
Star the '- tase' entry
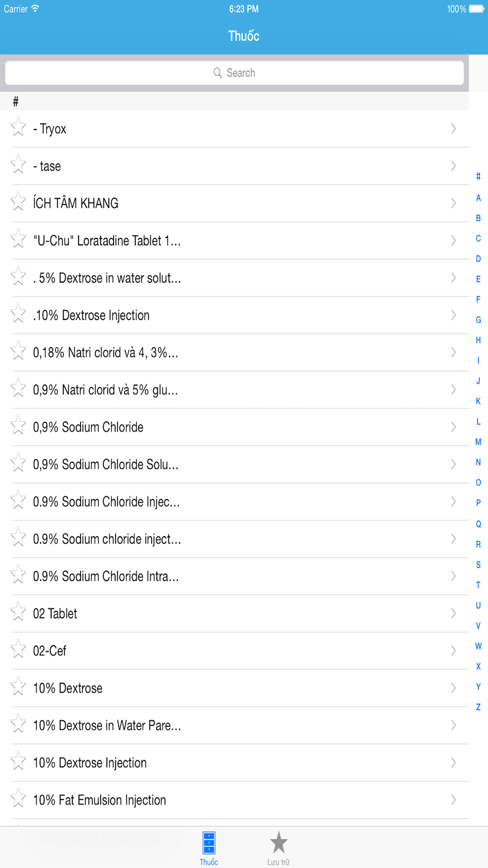[19, 164]
